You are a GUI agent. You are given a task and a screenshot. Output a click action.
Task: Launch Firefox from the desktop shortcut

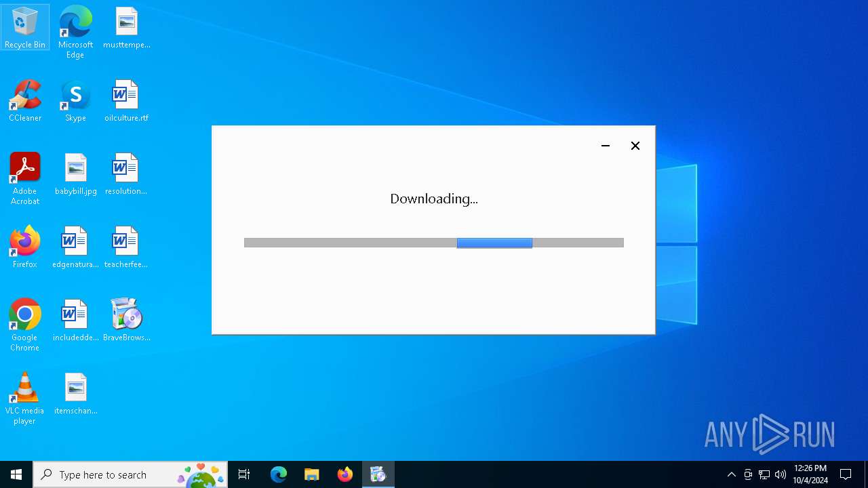click(25, 247)
